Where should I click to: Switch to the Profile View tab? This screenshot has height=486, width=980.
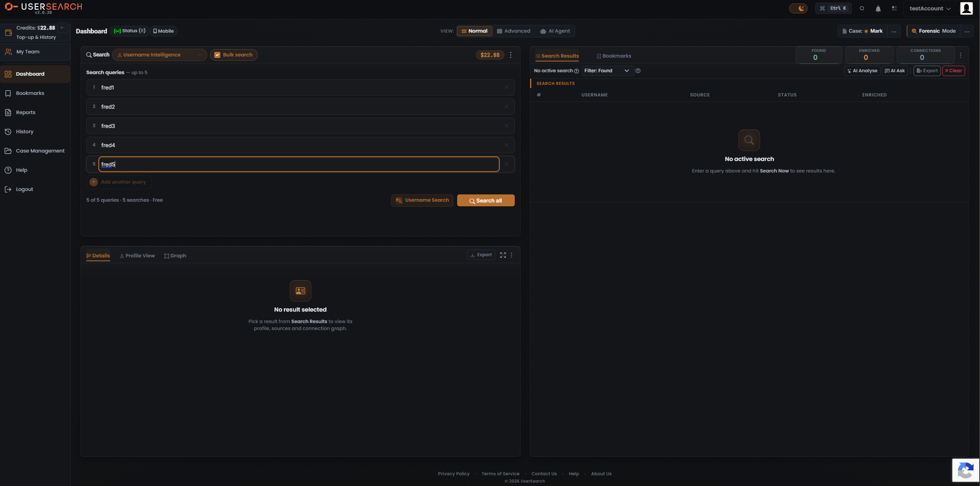pos(137,256)
